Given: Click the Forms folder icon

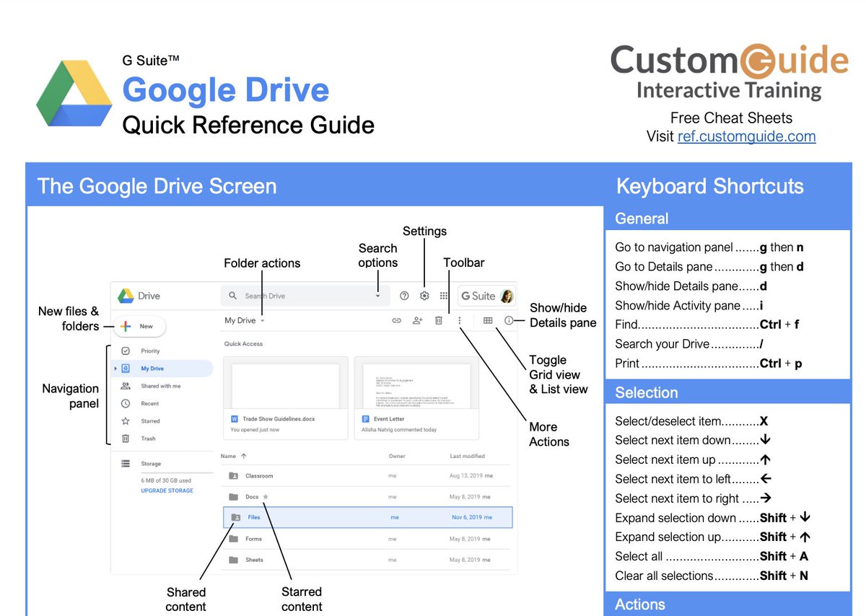Looking at the screenshot, I should pyautogui.click(x=233, y=539).
